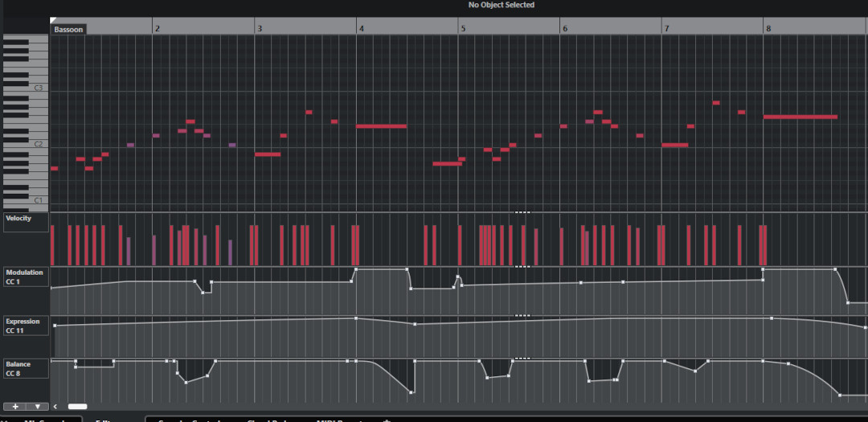Select the purple note at bar 2 start
Viewport: 868px width, 422px height.
(156, 136)
